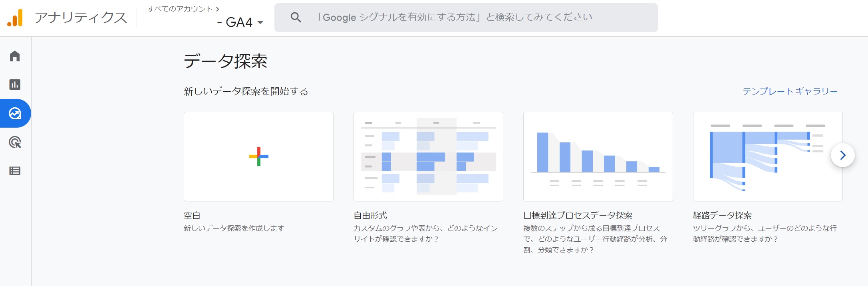
Task: Click the 目標到達プロセスデータ探索 title
Action: [578, 215]
